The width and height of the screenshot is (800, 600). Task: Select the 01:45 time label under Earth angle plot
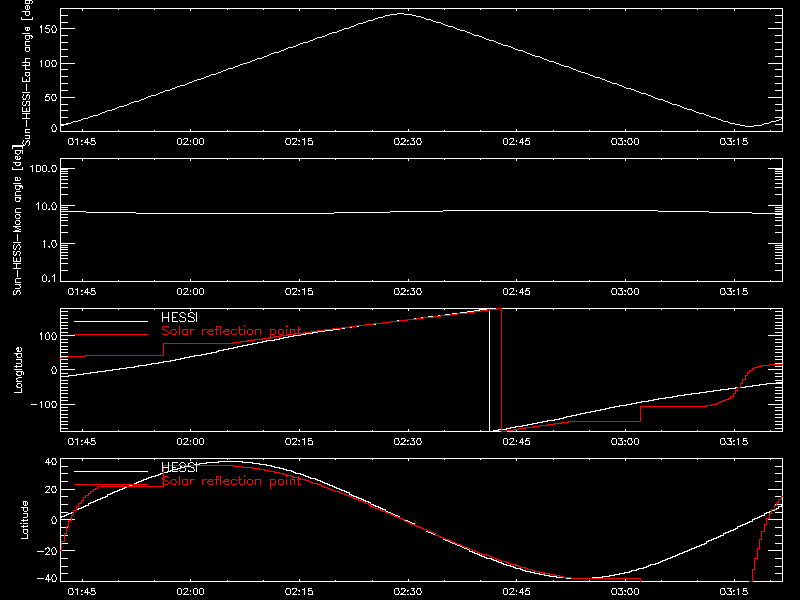pos(82,142)
